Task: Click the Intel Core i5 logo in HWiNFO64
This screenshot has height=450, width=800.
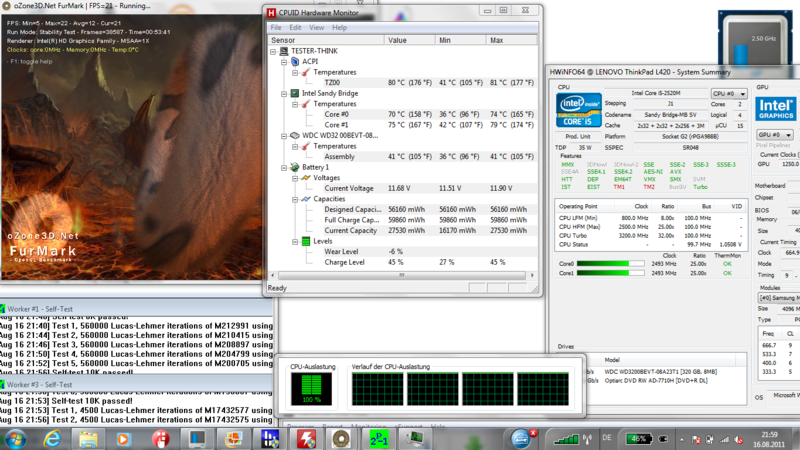Action: (x=579, y=110)
